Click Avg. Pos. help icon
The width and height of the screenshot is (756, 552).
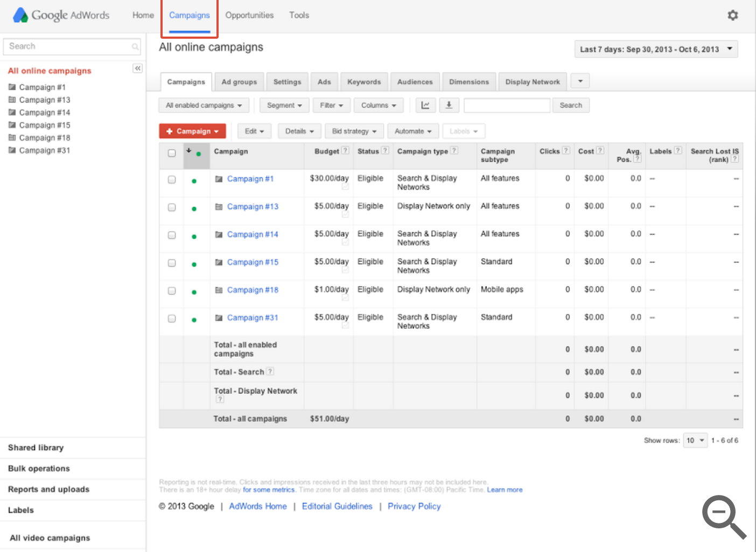(x=638, y=159)
